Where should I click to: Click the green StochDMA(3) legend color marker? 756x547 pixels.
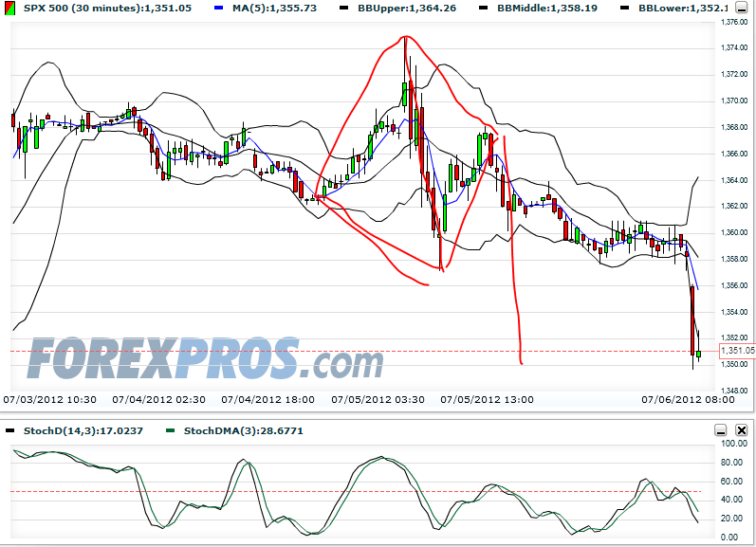click(170, 430)
